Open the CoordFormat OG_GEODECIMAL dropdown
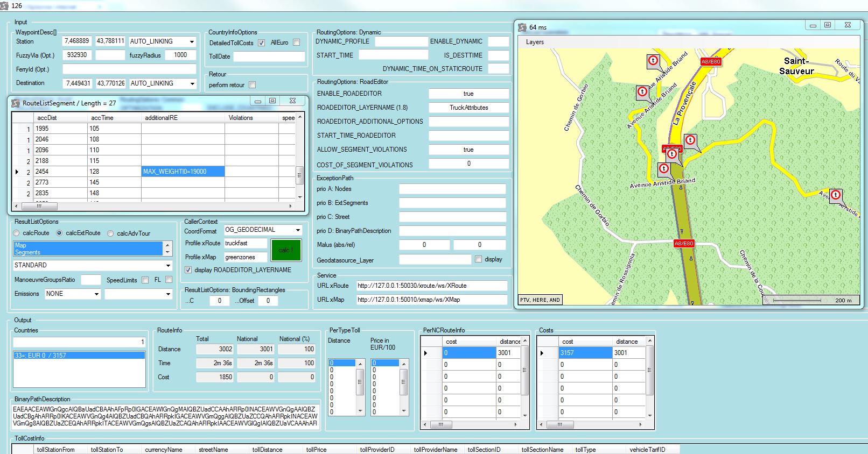This screenshot has height=454, width=868. 297,230
